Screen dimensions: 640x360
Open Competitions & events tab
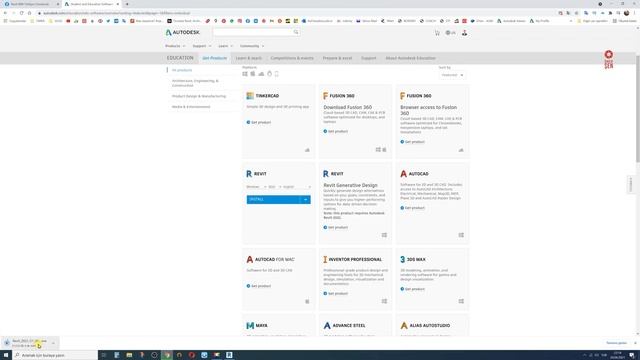(292, 58)
